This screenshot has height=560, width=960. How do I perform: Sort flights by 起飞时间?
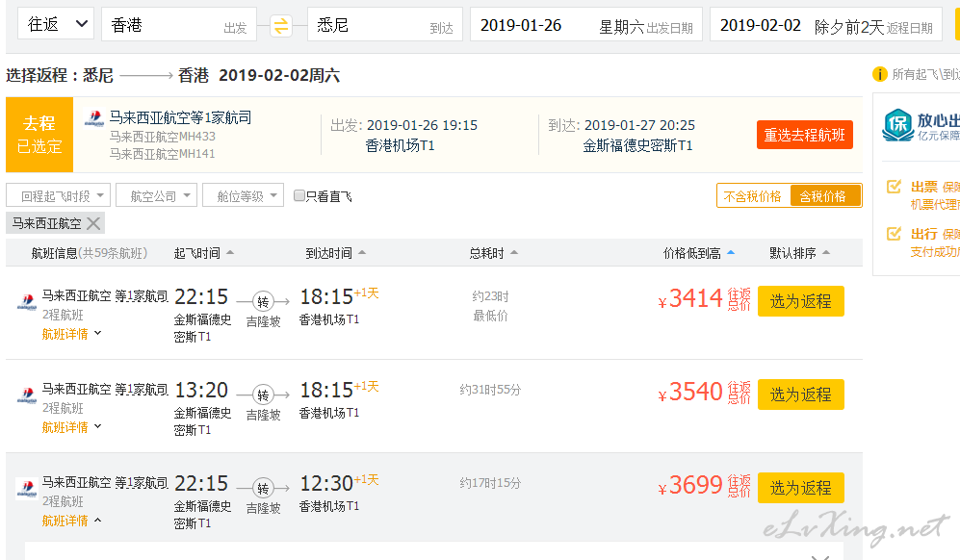pyautogui.click(x=204, y=253)
